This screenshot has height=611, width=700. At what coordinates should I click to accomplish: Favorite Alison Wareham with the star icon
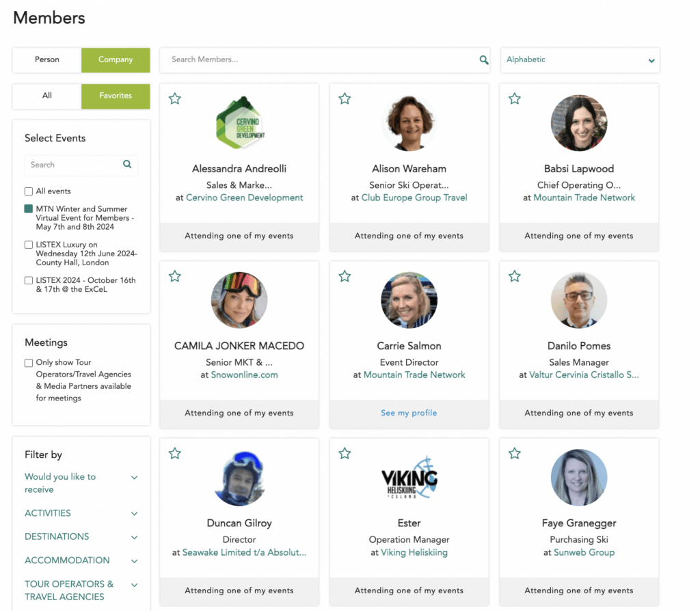tap(345, 98)
